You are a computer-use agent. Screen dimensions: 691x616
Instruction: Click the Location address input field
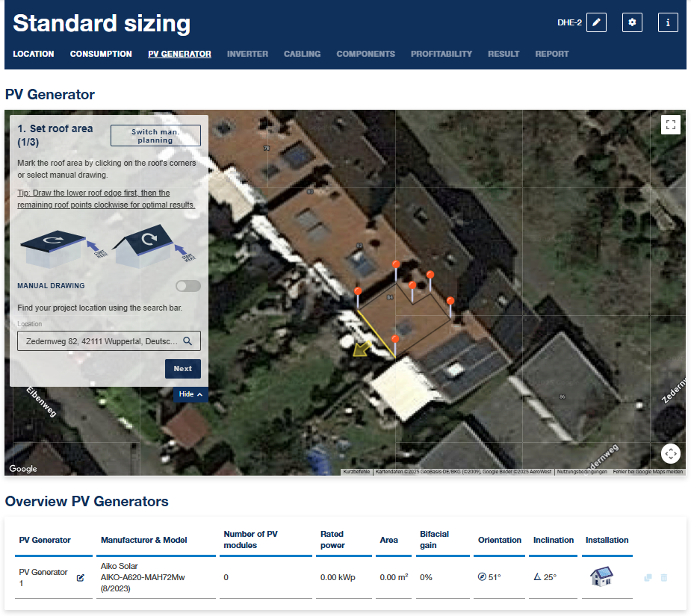[97, 341]
